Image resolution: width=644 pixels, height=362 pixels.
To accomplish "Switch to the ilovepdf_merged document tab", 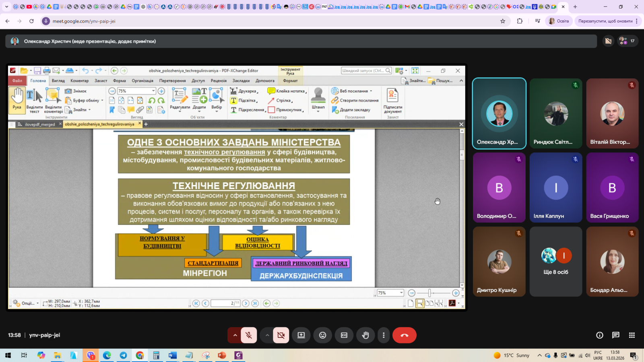I will pos(40,124).
